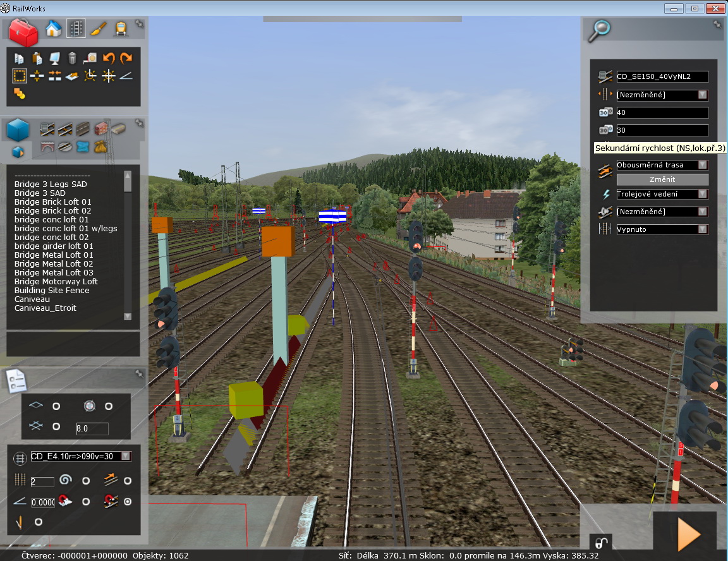
Task: Click the 0.0000 gradient field
Action: [x=43, y=502]
